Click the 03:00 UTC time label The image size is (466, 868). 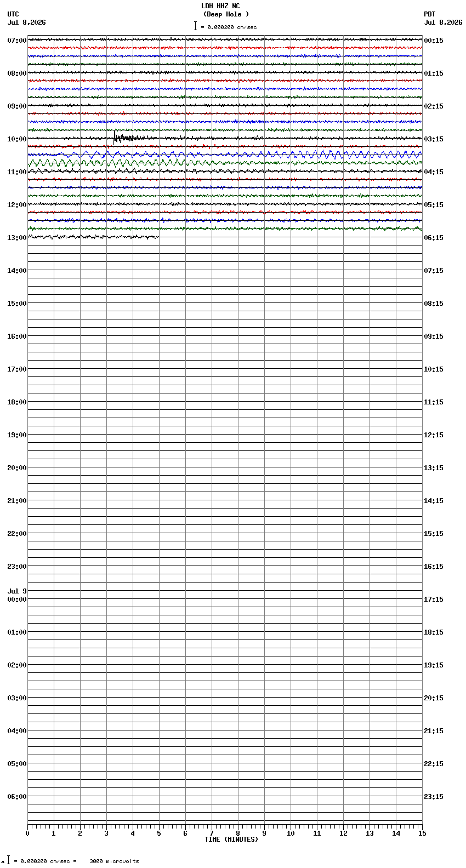click(x=17, y=698)
